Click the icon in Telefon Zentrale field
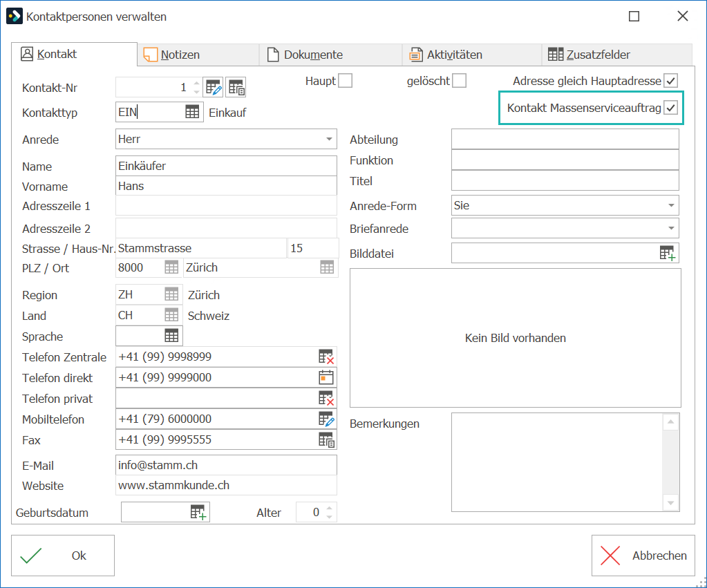Image resolution: width=707 pixels, height=588 pixels. click(x=326, y=357)
